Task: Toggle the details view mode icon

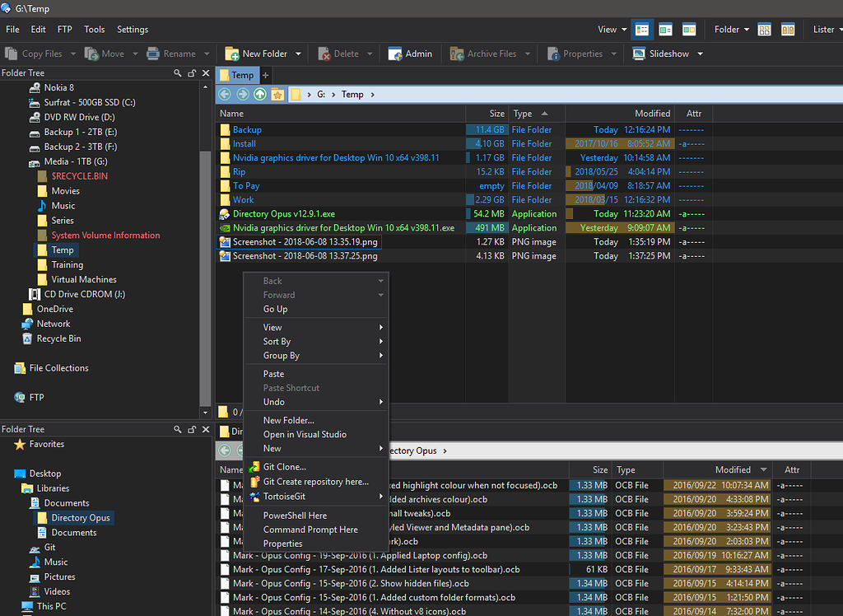Action: click(x=643, y=30)
